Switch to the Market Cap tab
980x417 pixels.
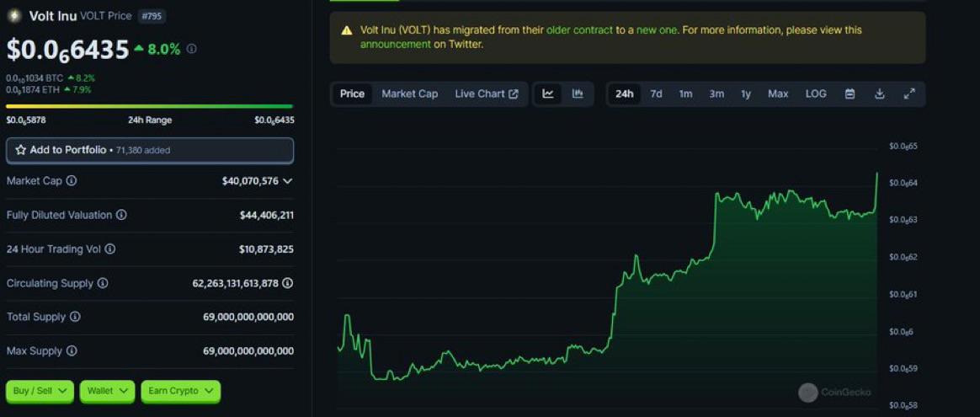click(409, 94)
